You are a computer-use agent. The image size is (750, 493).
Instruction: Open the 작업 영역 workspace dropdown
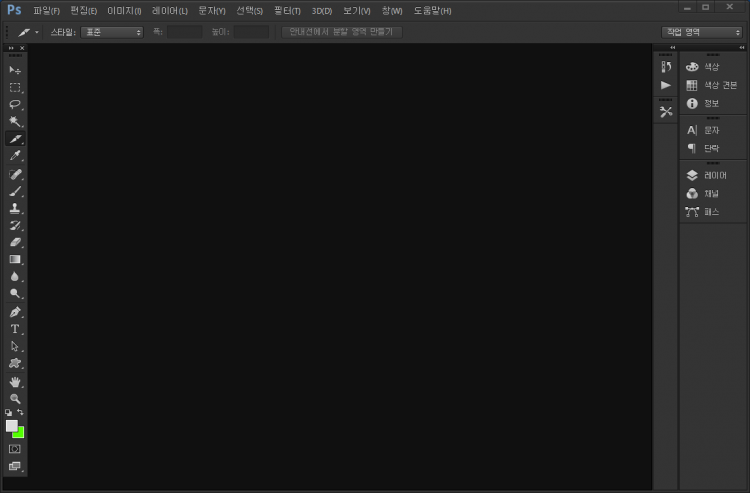[x=702, y=32]
